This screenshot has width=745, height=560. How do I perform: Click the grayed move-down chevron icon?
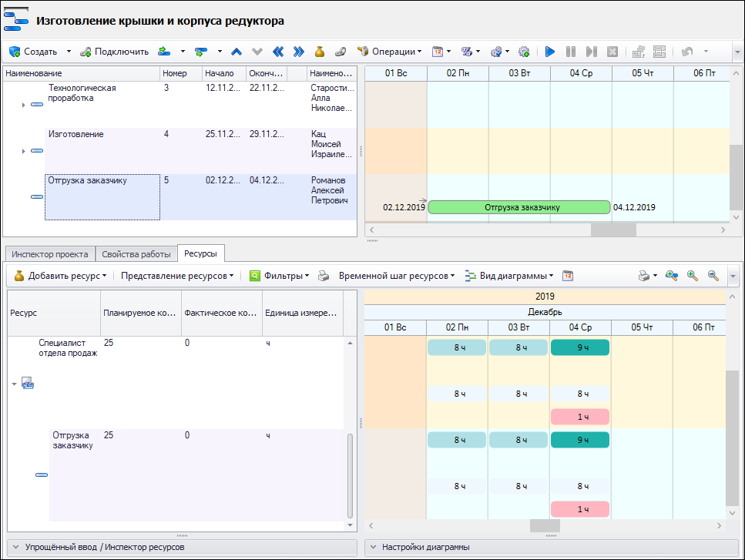pos(257,52)
